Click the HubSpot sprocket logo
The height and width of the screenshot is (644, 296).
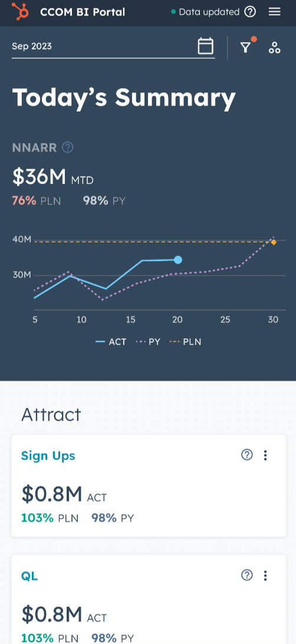tap(20, 12)
